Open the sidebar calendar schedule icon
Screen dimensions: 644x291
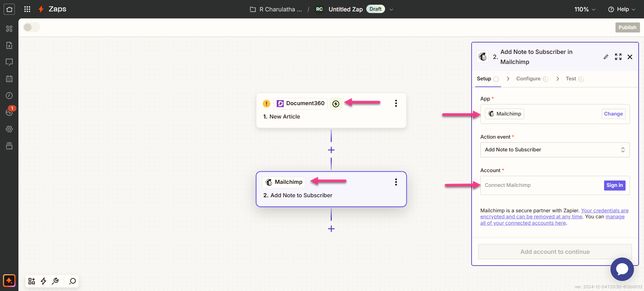click(9, 79)
